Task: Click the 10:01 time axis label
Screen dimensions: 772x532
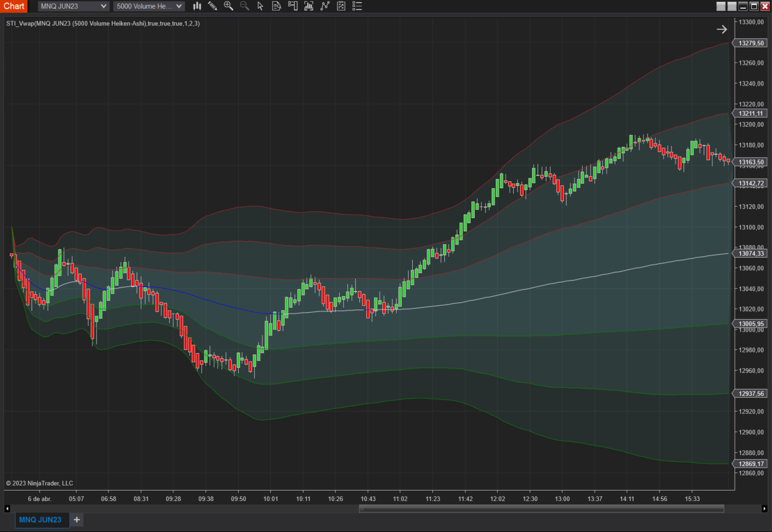Action: coord(271,499)
